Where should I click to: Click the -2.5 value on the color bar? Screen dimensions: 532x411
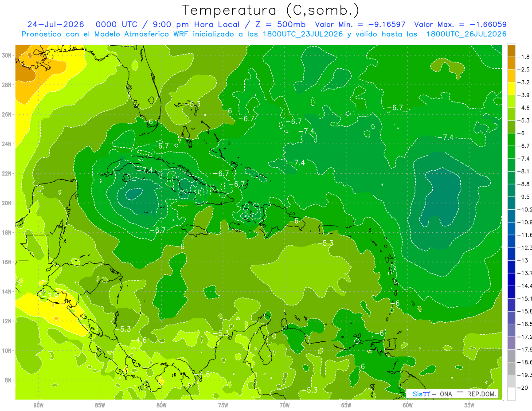click(x=524, y=70)
